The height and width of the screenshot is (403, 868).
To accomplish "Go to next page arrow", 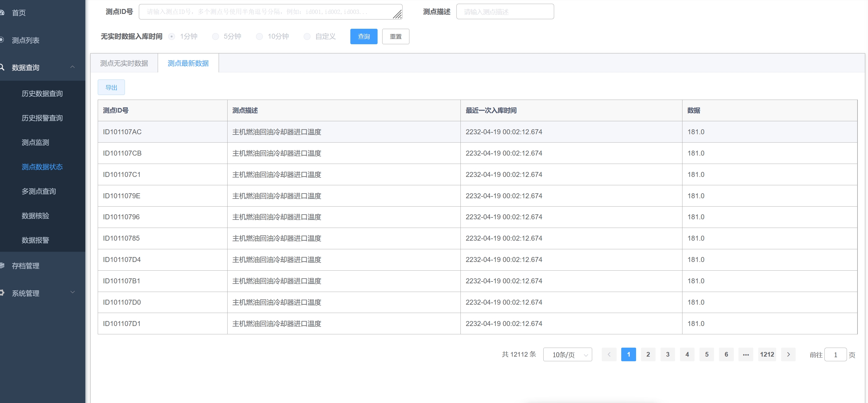I will [x=788, y=354].
